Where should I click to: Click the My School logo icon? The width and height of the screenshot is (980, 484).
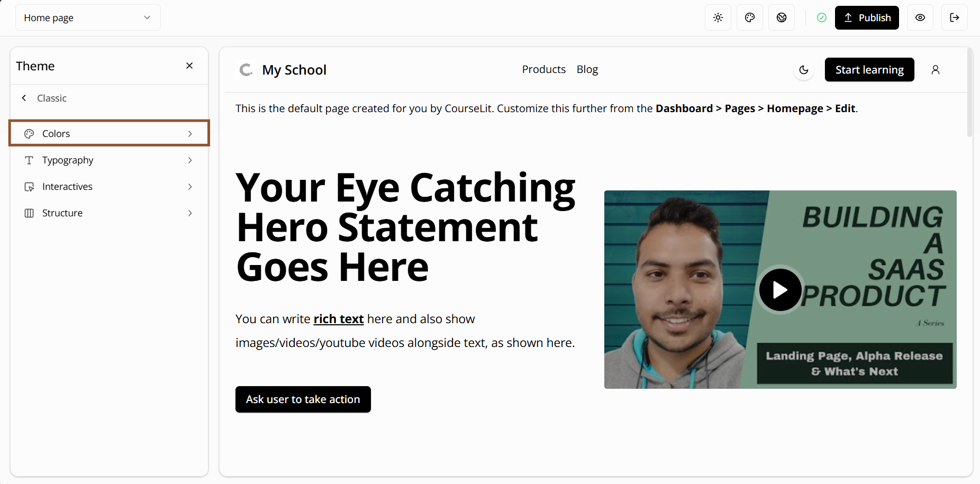246,70
